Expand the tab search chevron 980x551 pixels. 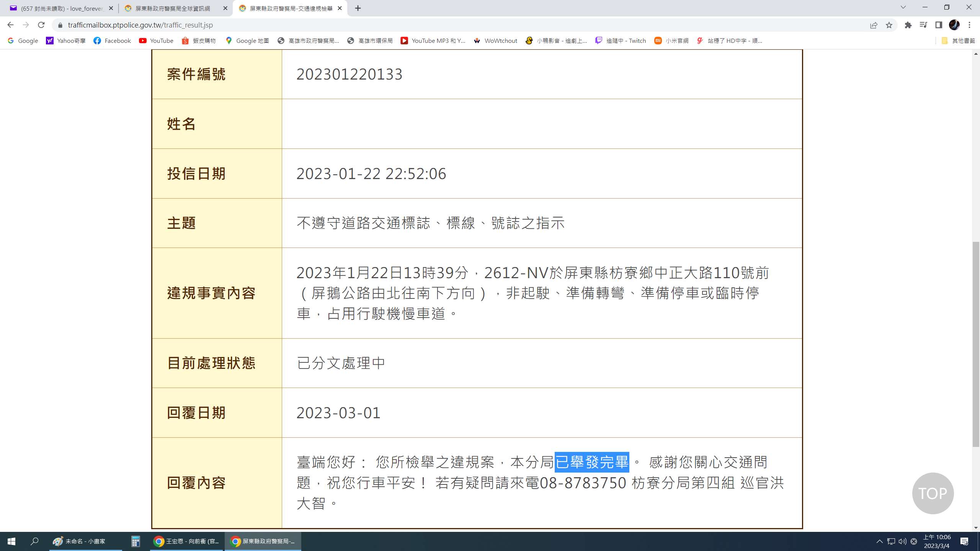903,7
